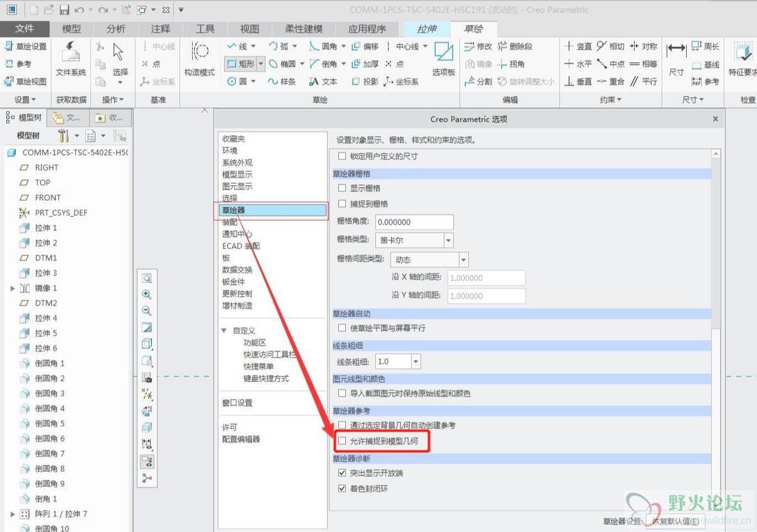Open Sketch View (草绘视图)
The image size is (757, 532).
click(x=26, y=82)
